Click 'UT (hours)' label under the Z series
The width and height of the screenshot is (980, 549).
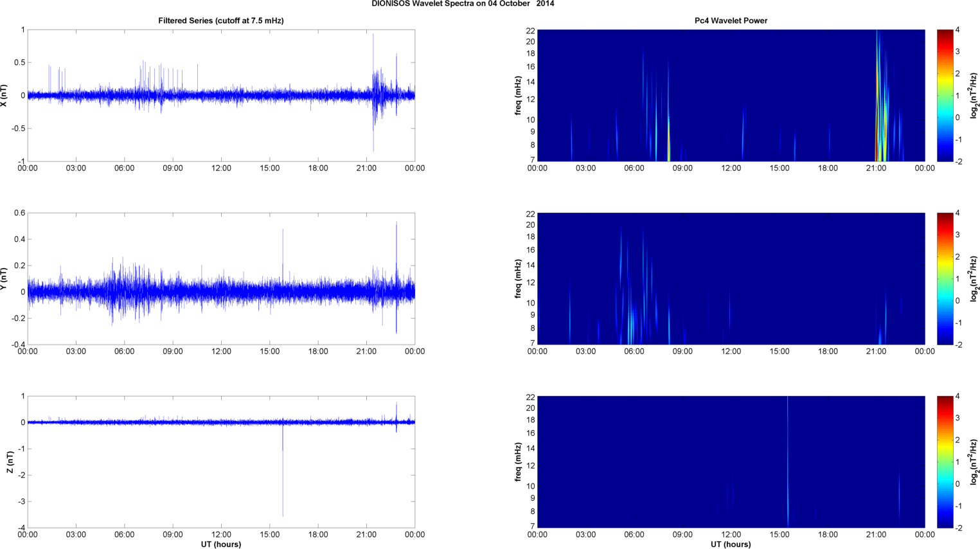click(x=221, y=544)
